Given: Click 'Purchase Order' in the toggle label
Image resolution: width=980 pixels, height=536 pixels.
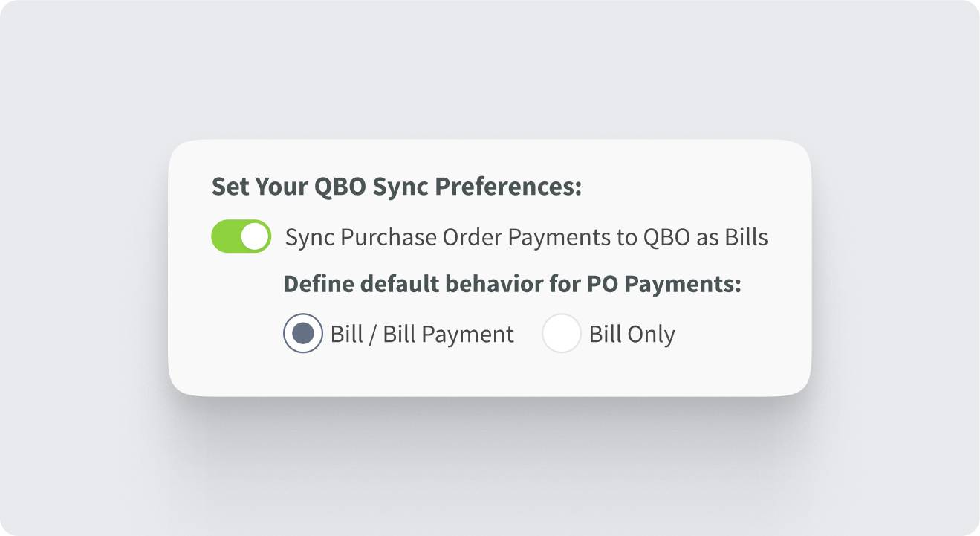Looking at the screenshot, I should click(x=421, y=237).
